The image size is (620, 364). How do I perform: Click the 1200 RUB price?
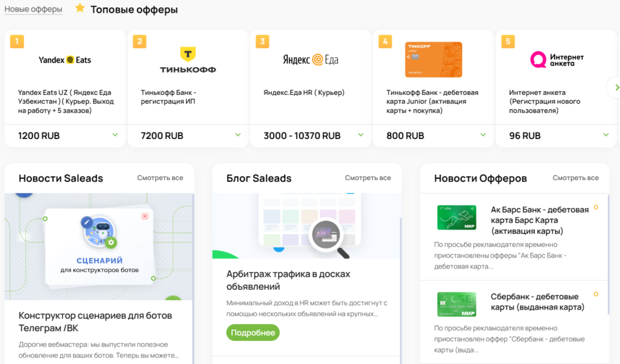[39, 136]
